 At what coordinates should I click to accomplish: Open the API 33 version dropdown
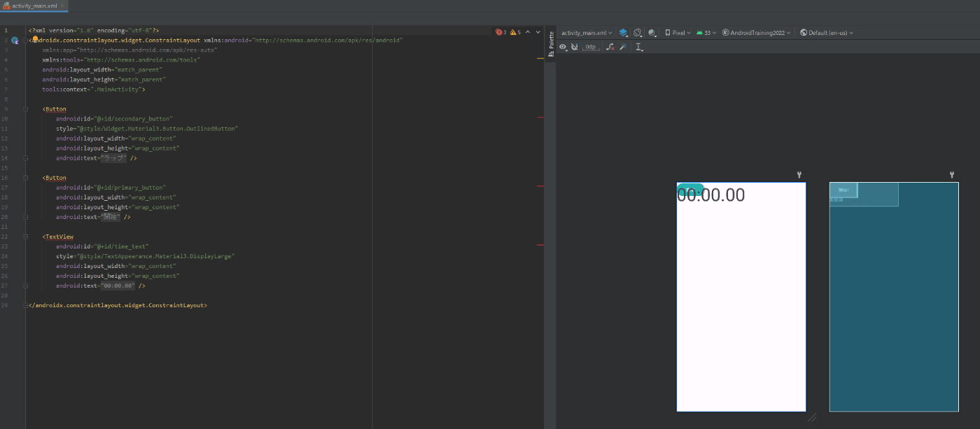(x=706, y=33)
